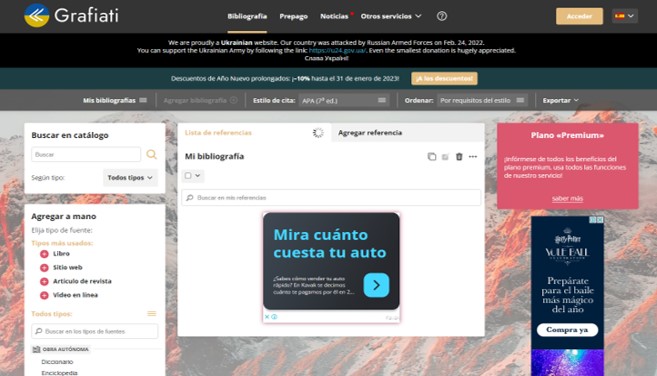The width and height of the screenshot is (657, 376).
Task: Open the Bibliografía nav item
Action: [247, 16]
